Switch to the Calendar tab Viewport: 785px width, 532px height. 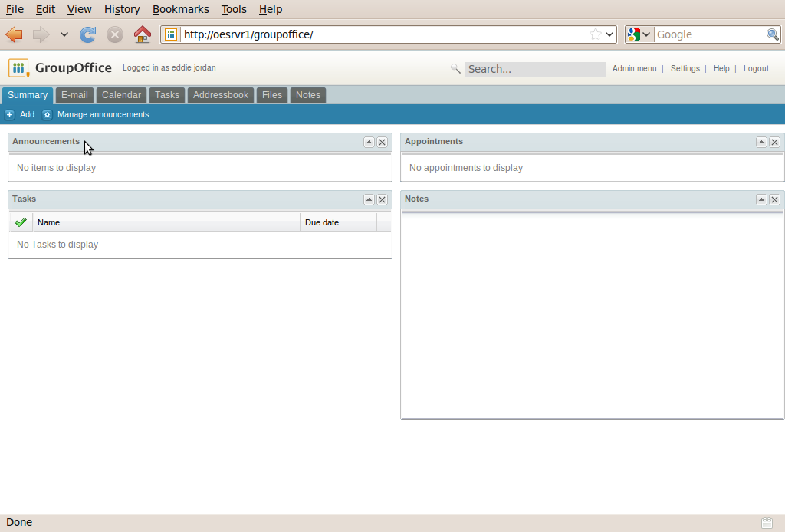click(x=121, y=95)
